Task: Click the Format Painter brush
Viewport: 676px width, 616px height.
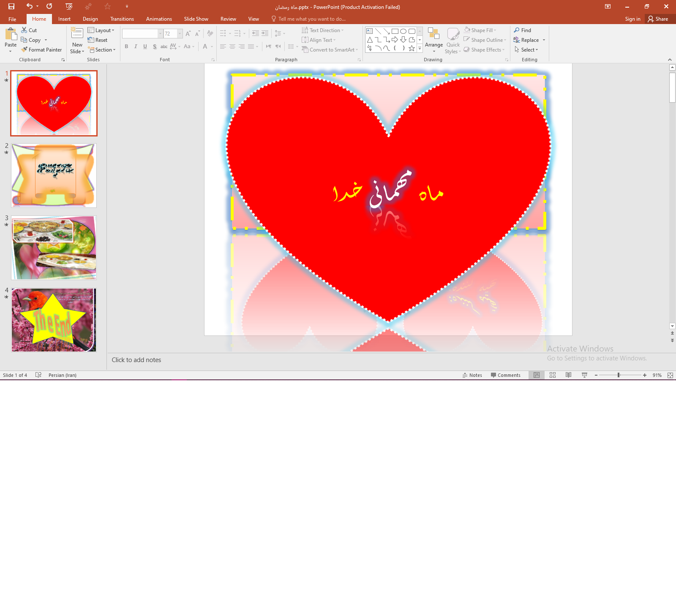Action: pyautogui.click(x=41, y=50)
